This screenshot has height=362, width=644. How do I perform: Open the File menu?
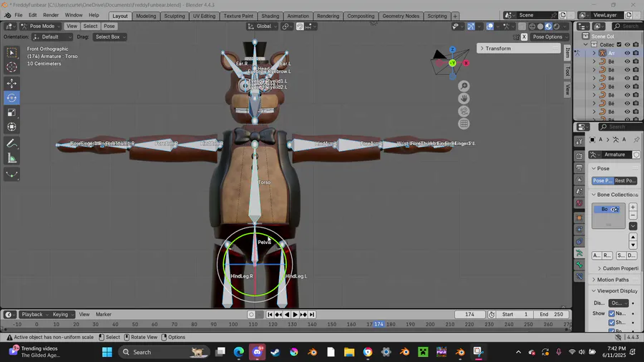tap(19, 15)
